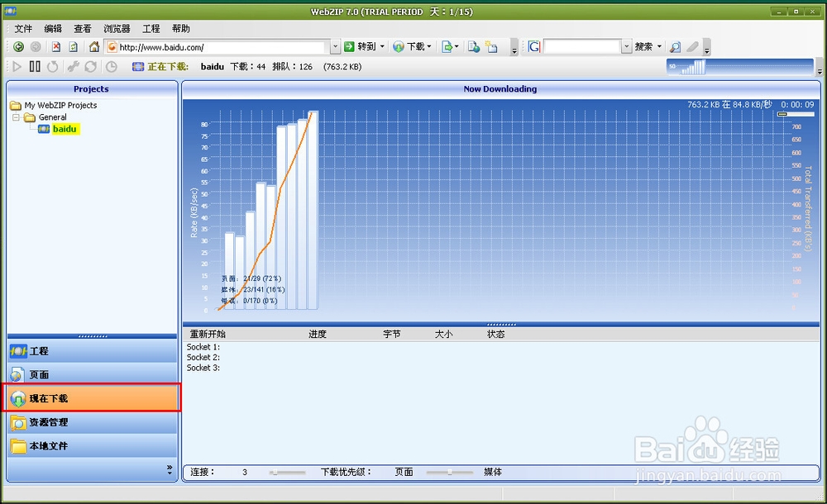The width and height of the screenshot is (827, 504).
Task: Click the magnifier find icon
Action: pos(675,47)
